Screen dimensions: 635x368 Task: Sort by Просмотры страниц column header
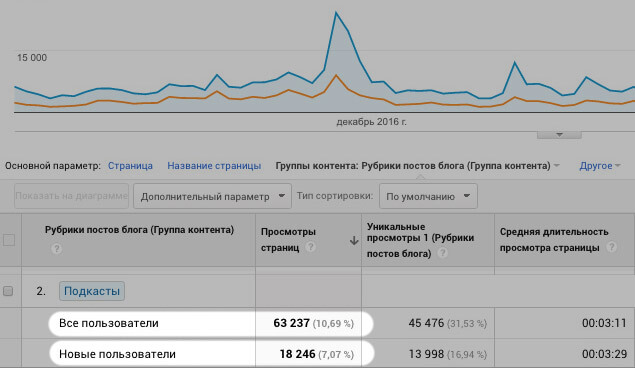pos(288,240)
